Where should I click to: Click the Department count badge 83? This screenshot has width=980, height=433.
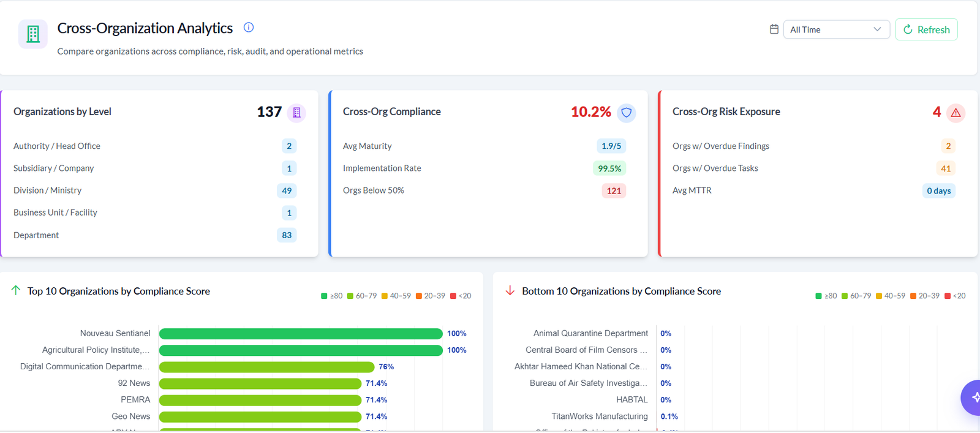pyautogui.click(x=287, y=235)
